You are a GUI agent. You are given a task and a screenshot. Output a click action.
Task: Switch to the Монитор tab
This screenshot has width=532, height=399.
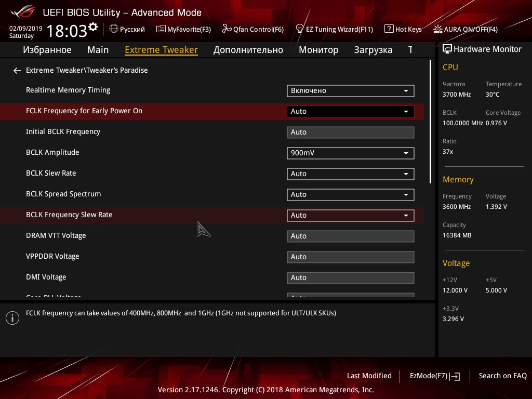318,50
